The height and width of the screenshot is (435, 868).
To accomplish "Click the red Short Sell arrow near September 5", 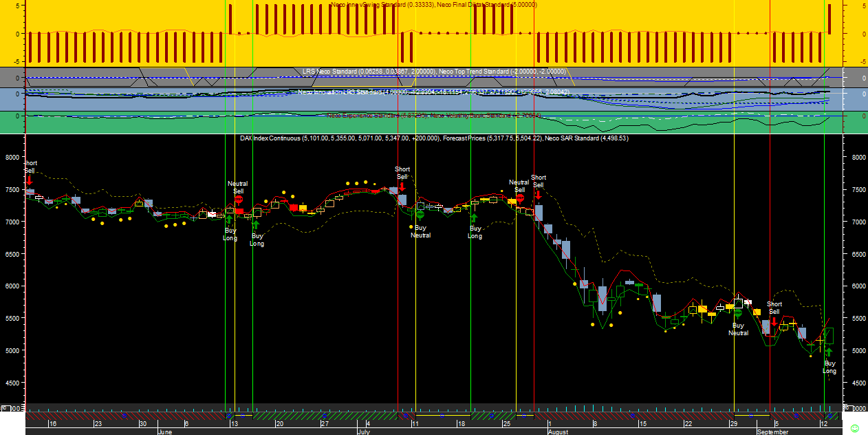I will pos(774,321).
